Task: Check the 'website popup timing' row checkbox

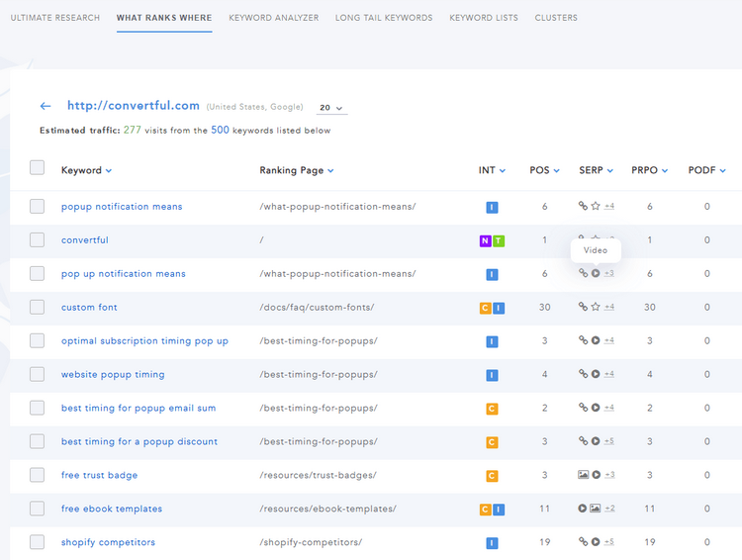Action: click(37, 374)
